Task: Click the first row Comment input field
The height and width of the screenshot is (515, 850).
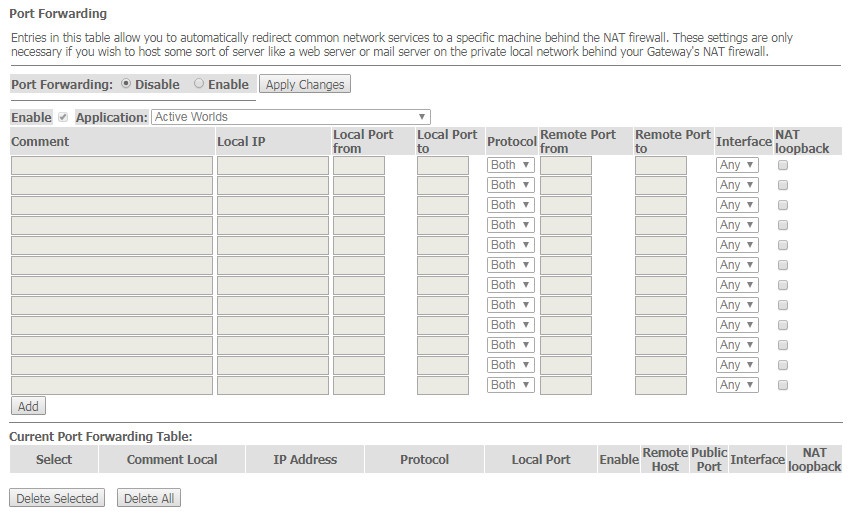Action: pos(112,165)
